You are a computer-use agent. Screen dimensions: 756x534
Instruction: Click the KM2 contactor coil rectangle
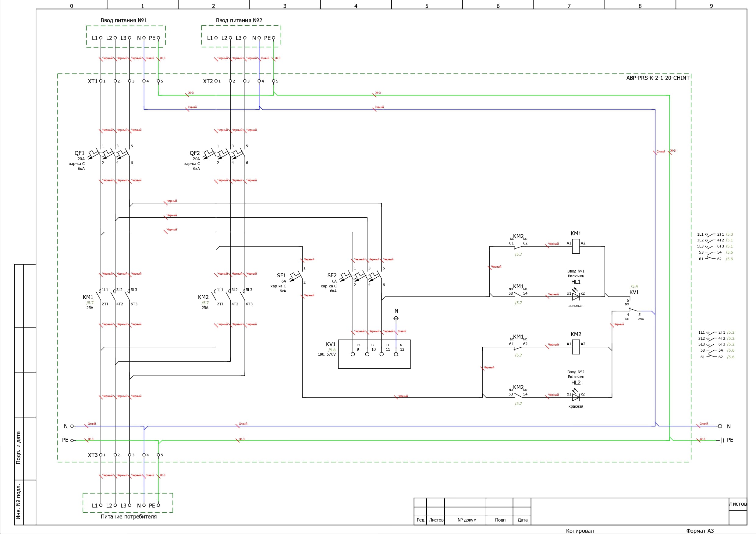[576, 347]
